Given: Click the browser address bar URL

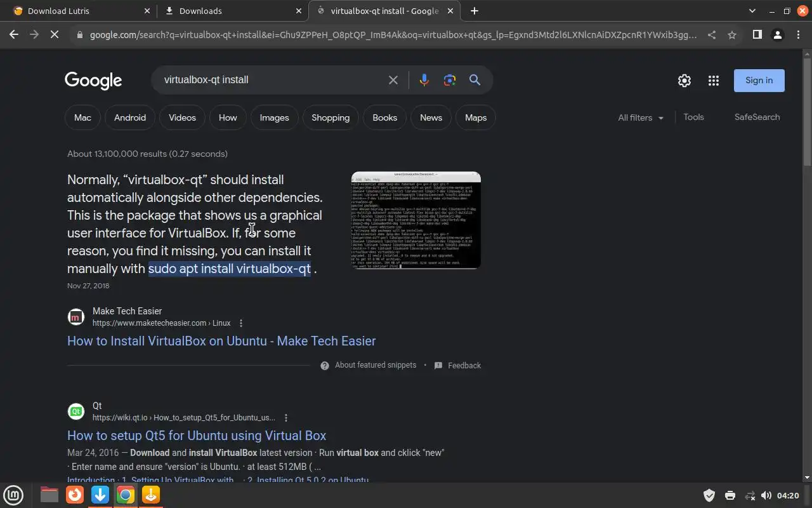Looking at the screenshot, I should [x=393, y=35].
